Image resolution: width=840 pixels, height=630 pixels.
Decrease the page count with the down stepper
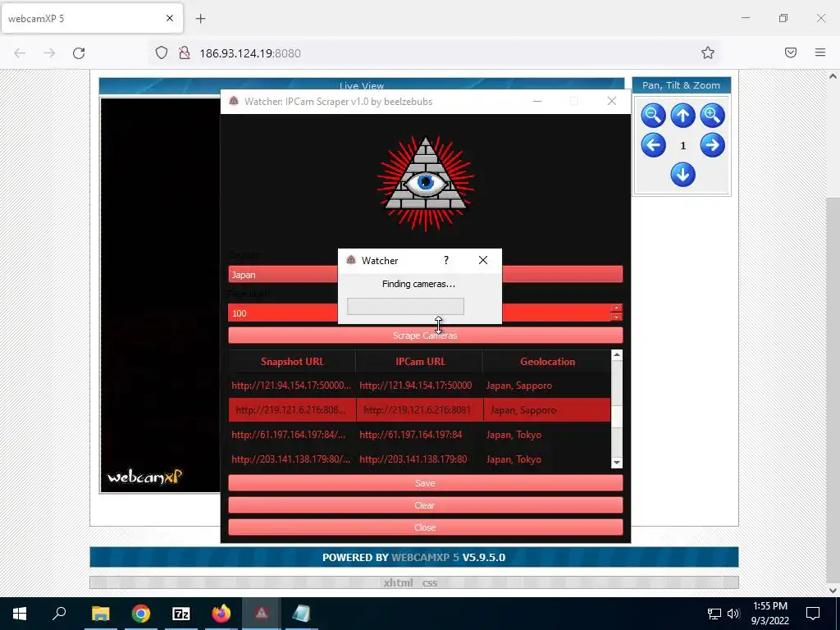click(617, 317)
